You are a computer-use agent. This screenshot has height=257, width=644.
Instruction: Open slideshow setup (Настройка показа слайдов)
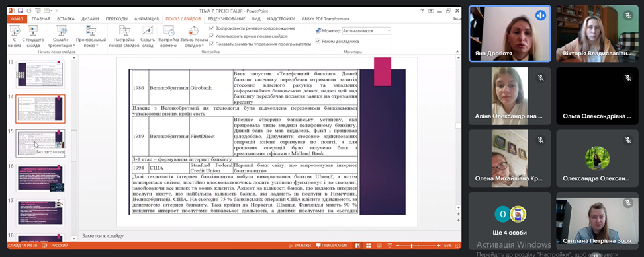point(124,36)
